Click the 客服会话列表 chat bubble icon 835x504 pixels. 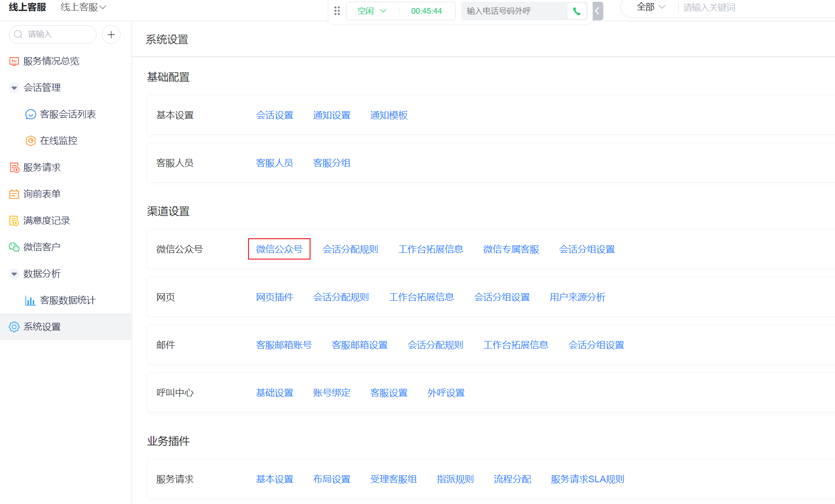[x=31, y=114]
